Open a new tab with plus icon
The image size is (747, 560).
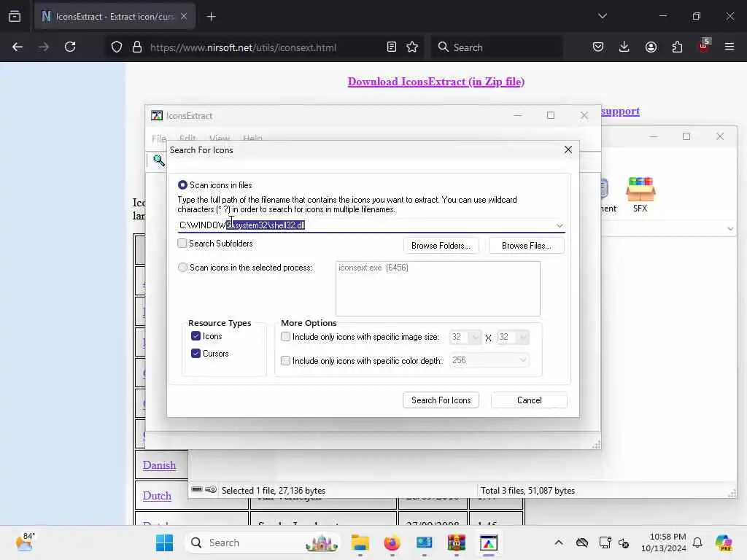(211, 17)
